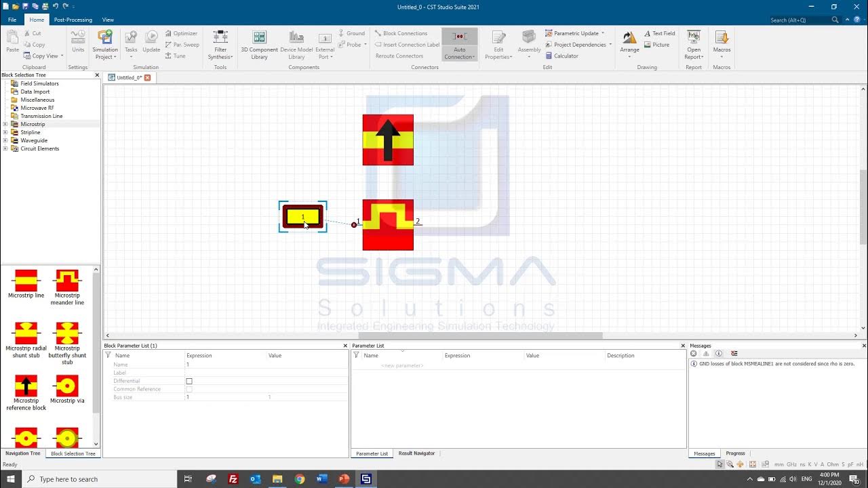The width and height of the screenshot is (868, 488).
Task: Click the yellow external port block on canvas
Action: click(303, 217)
